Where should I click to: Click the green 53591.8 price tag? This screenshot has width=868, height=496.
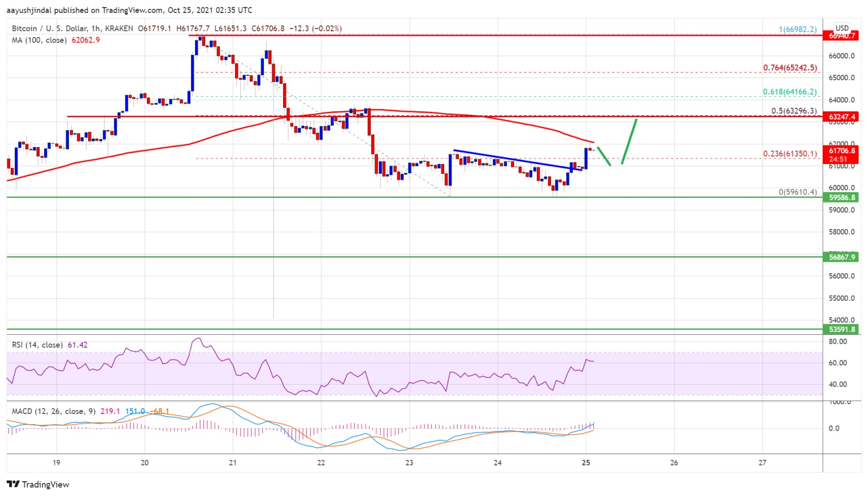(x=842, y=329)
